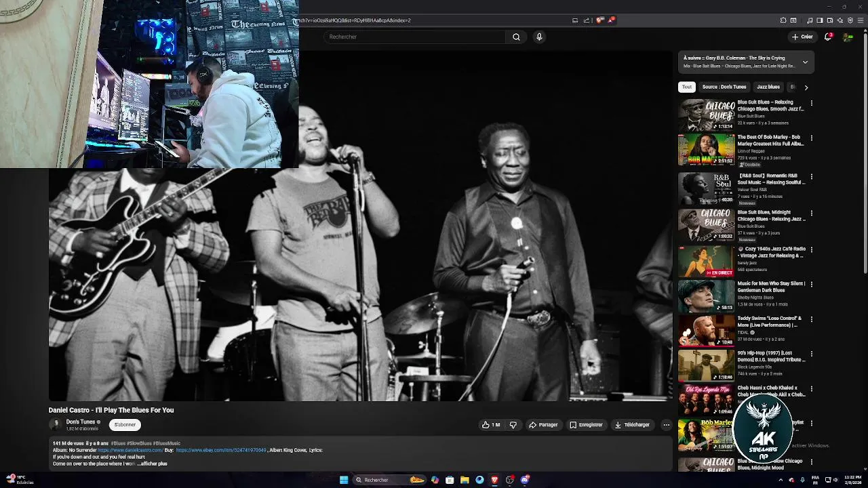
Task: Click the taskbar Rechercher search box
Action: click(x=390, y=480)
